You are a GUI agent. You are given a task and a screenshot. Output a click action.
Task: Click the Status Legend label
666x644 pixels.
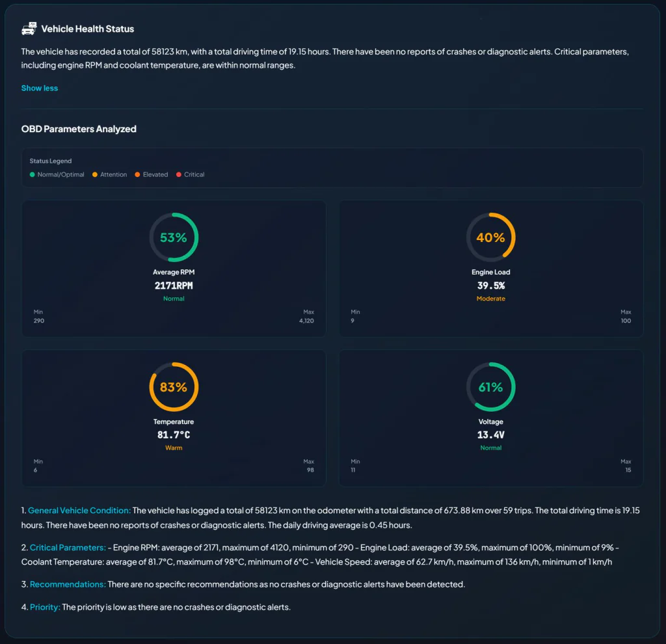(x=51, y=161)
